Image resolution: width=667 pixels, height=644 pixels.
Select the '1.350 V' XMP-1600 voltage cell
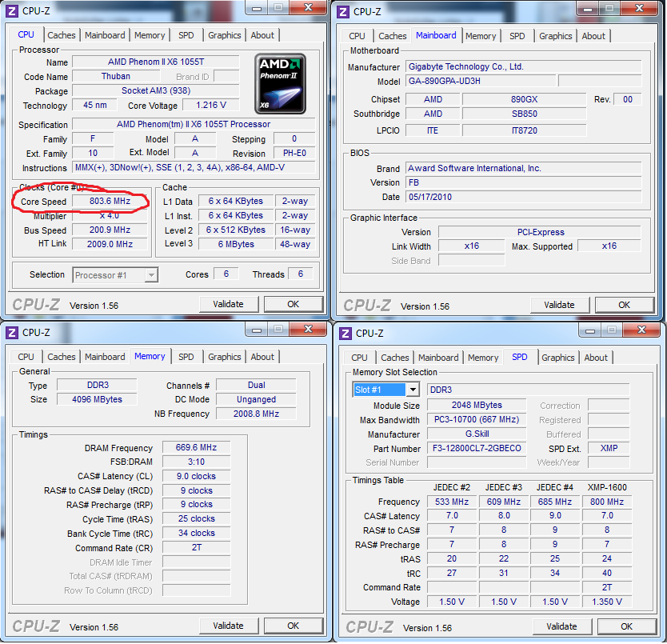(606, 602)
